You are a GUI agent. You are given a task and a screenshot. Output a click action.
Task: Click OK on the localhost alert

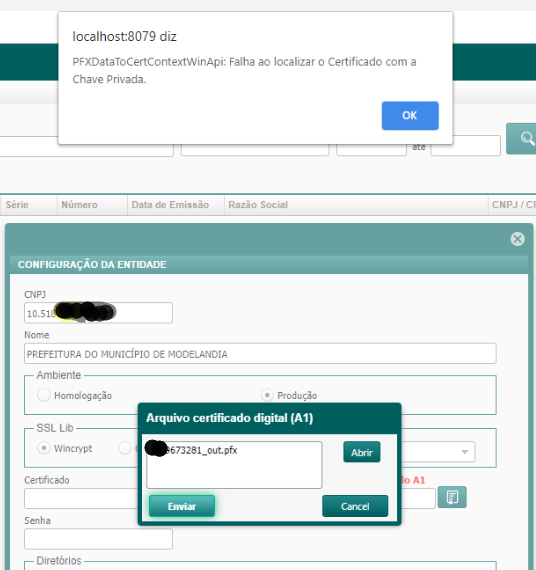[410, 116]
